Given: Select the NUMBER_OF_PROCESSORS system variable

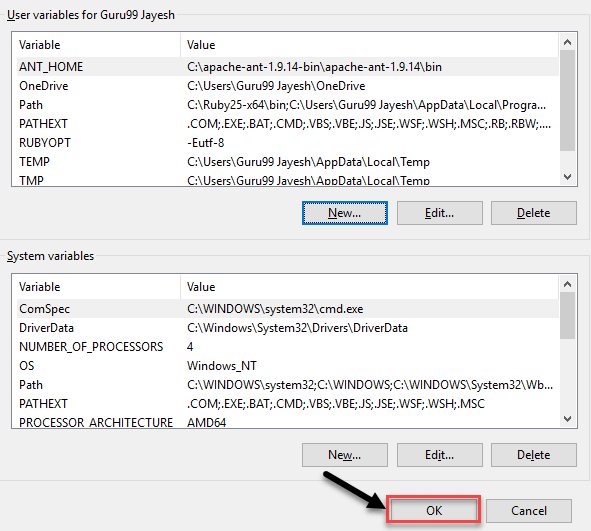Looking at the screenshot, I should click(x=288, y=347).
